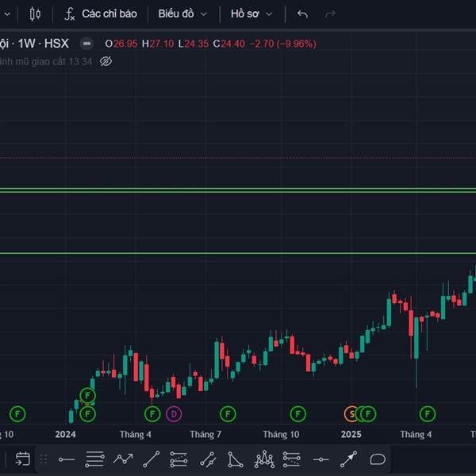Select the arrow line drawing tool

(x=349, y=459)
